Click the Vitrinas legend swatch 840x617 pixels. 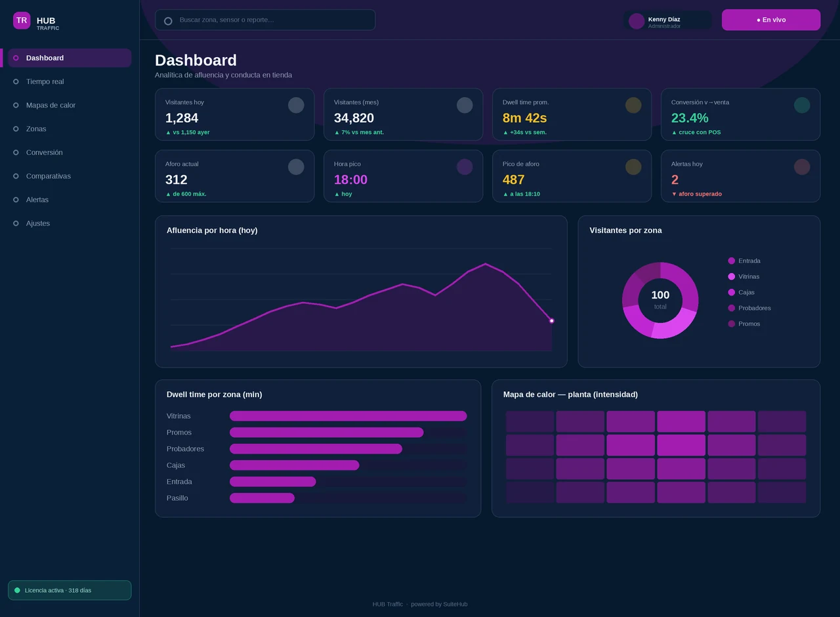pos(732,276)
